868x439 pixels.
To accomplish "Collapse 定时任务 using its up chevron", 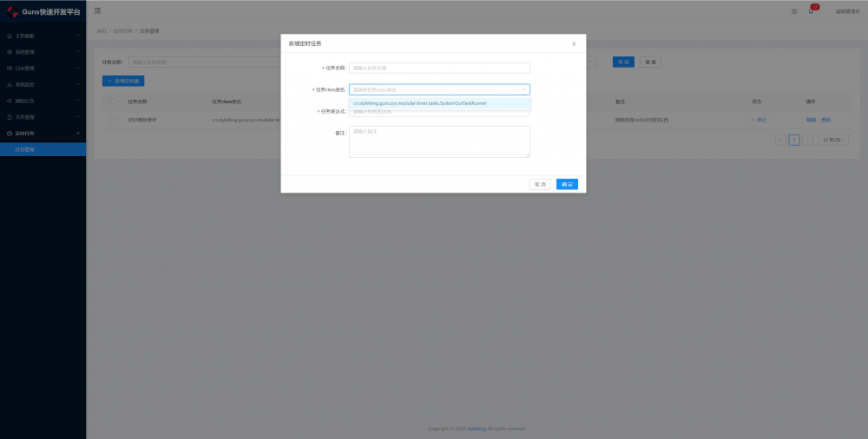I will point(78,134).
